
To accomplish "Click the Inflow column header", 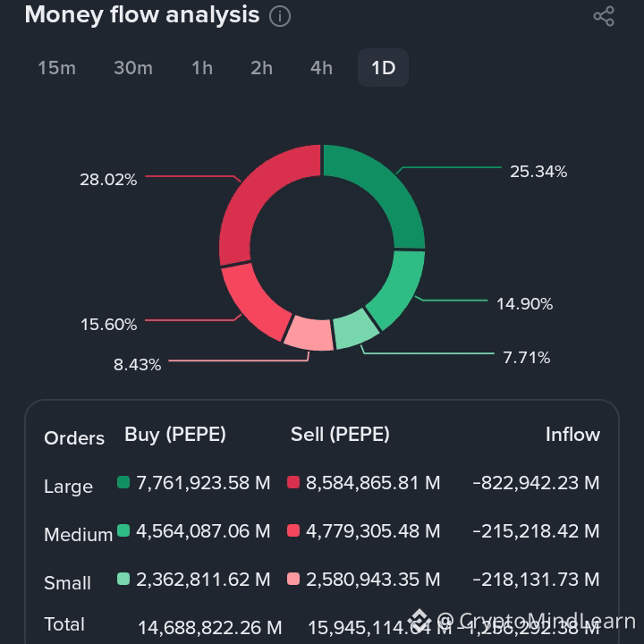I will tap(573, 435).
